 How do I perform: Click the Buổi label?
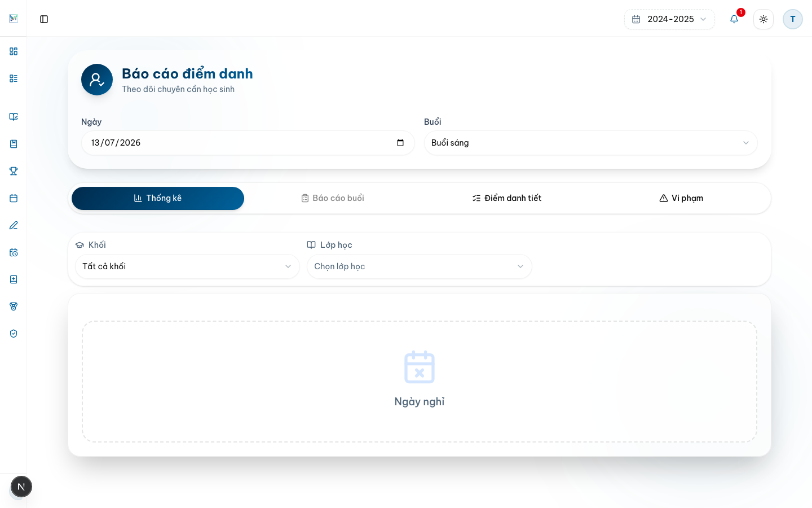[433, 122]
